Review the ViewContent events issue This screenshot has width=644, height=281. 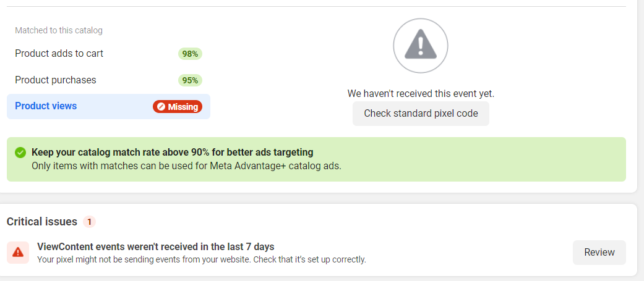[599, 253]
